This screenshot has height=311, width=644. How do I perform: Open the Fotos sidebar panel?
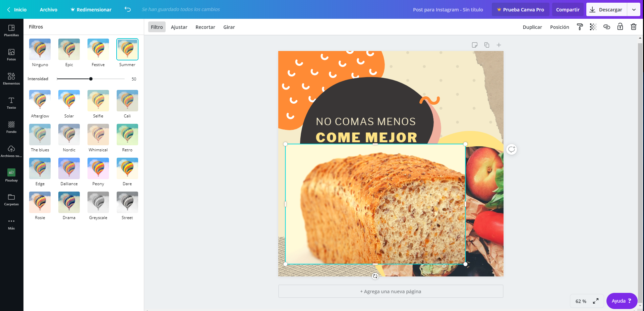tap(11, 55)
